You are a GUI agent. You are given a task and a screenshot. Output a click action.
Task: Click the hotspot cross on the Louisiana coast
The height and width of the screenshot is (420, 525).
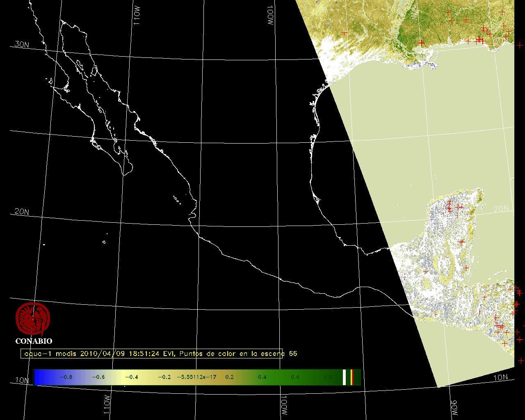[x=421, y=43]
